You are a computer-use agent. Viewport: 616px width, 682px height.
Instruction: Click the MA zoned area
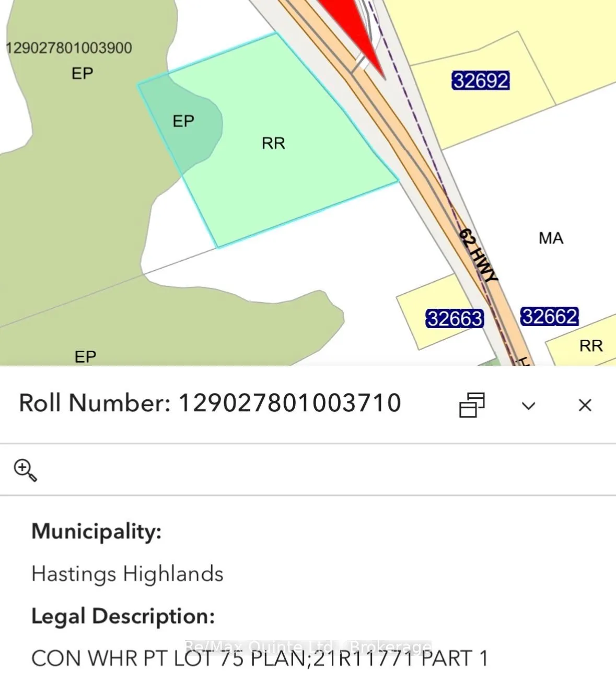point(551,238)
